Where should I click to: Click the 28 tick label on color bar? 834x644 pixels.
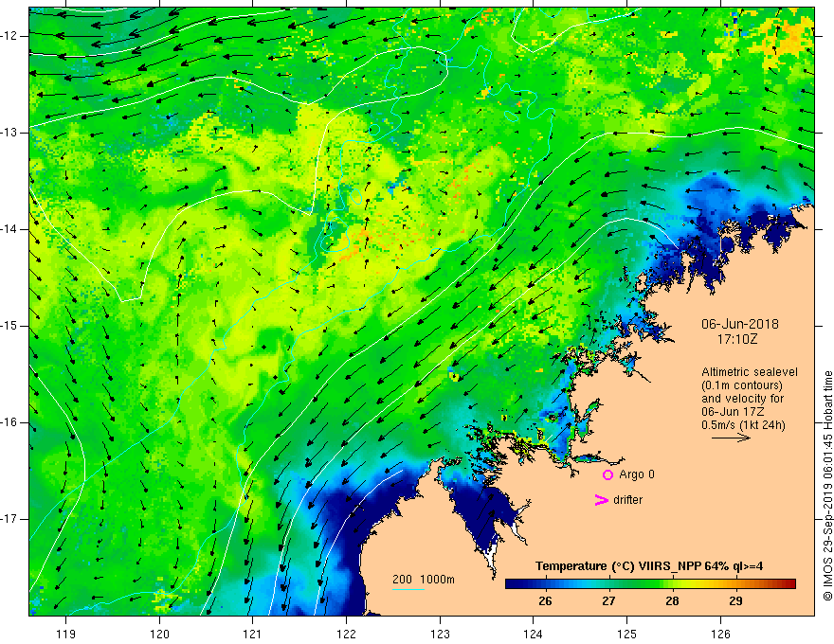(672, 601)
